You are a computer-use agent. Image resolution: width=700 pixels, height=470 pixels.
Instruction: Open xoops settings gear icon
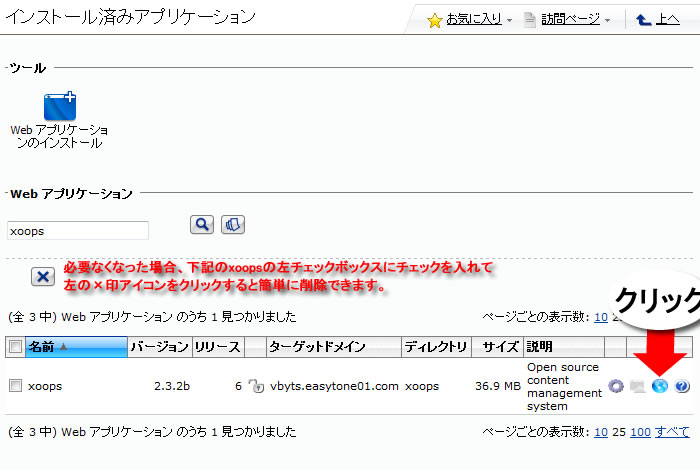point(616,386)
